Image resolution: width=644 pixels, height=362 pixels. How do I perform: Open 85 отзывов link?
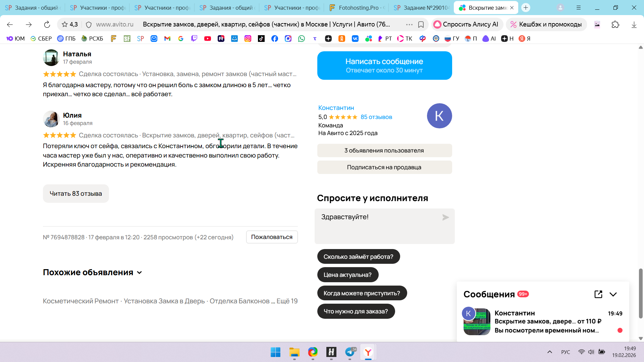376,117
